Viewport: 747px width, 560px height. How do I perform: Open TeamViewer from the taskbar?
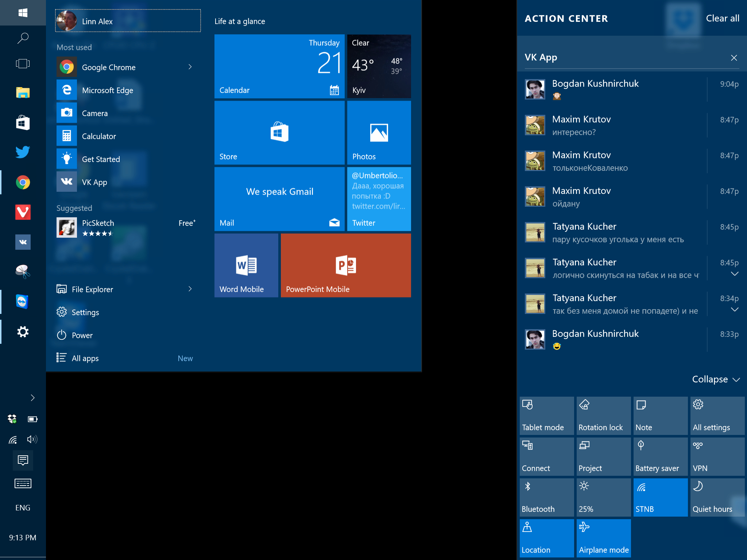coord(23,302)
